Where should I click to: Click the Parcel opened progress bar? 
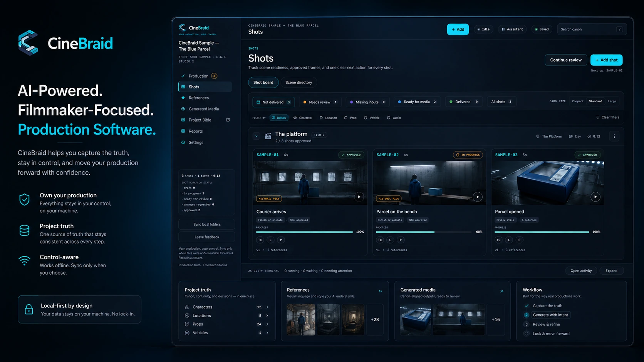(542, 232)
